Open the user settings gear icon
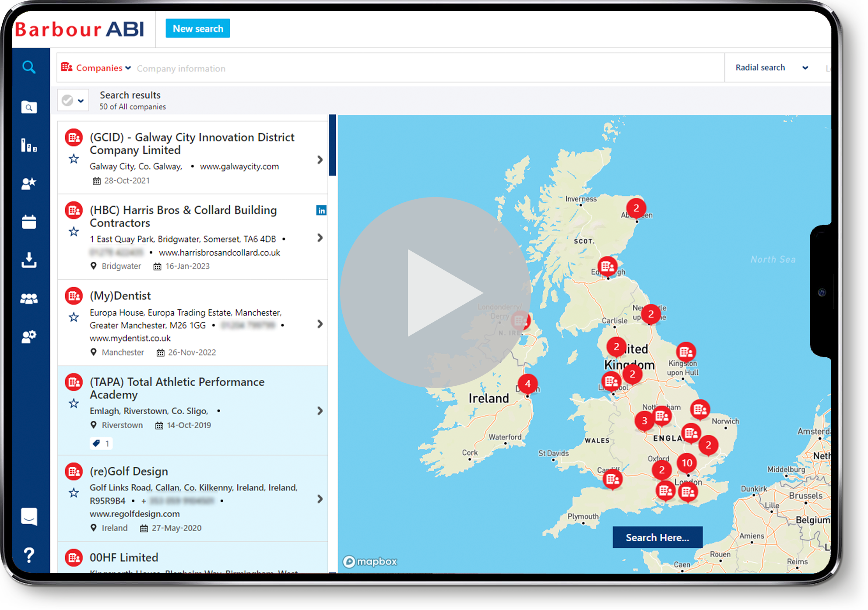 pyautogui.click(x=29, y=337)
